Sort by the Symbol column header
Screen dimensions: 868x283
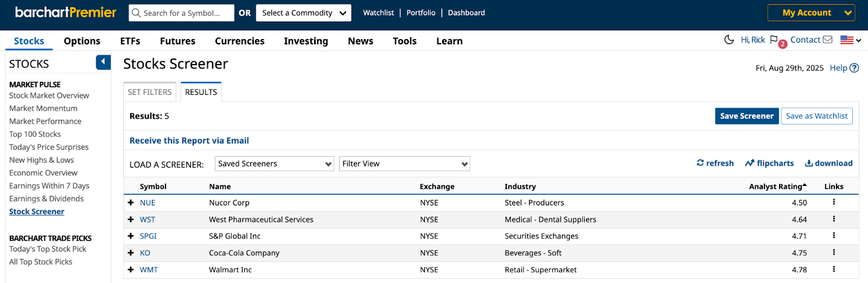point(153,186)
